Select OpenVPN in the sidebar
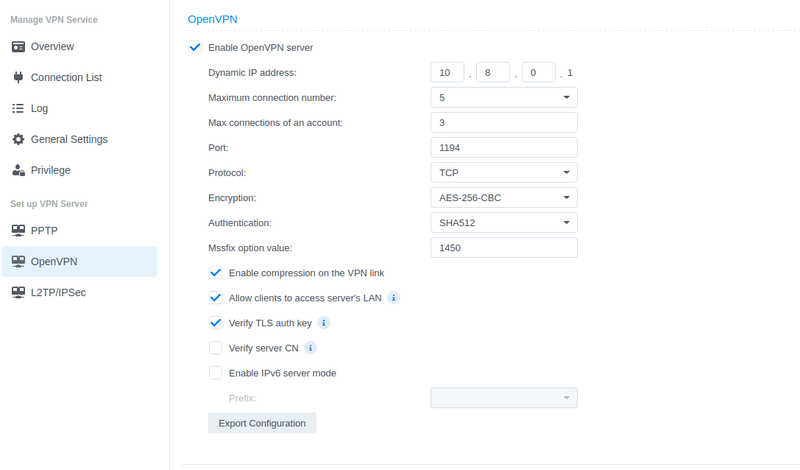 (80, 262)
